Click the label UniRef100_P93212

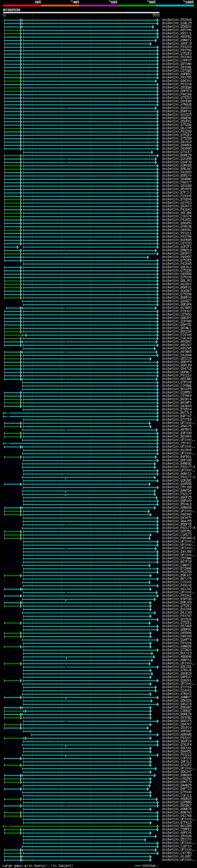click(x=177, y=755)
